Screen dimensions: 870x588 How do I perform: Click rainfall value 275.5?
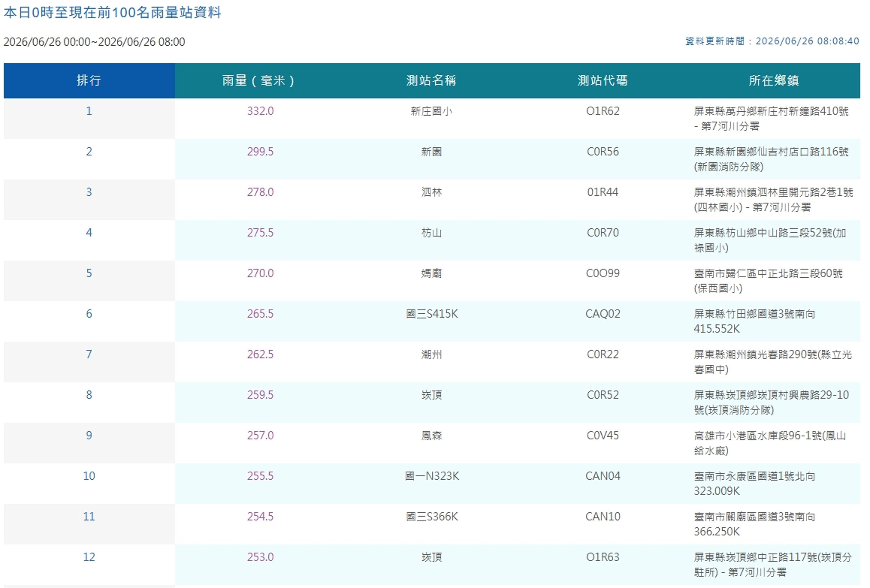[x=260, y=233]
